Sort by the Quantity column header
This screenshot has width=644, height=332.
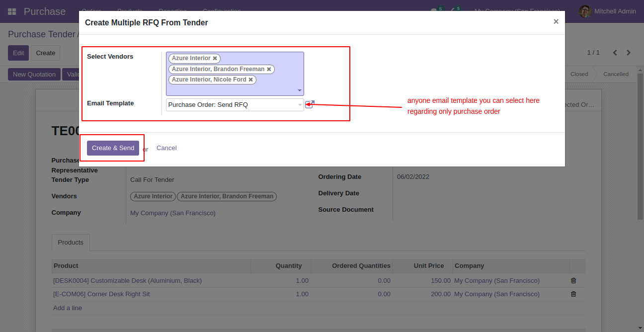point(281,266)
